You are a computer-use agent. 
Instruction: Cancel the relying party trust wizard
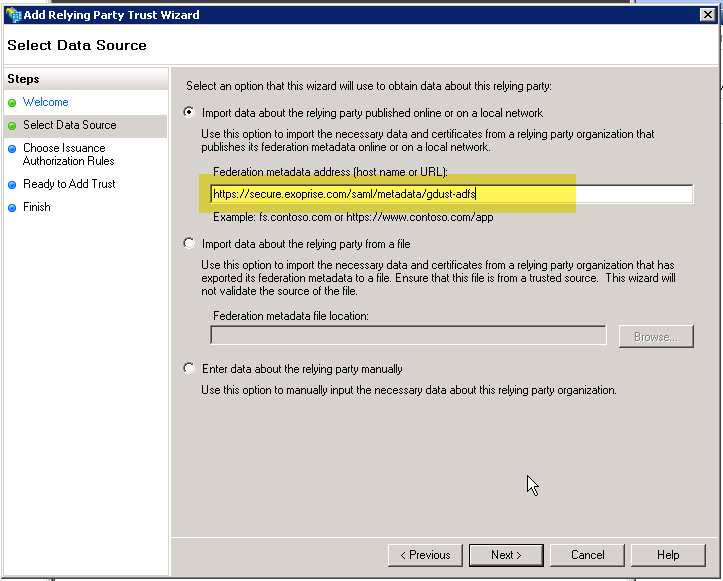pos(587,555)
